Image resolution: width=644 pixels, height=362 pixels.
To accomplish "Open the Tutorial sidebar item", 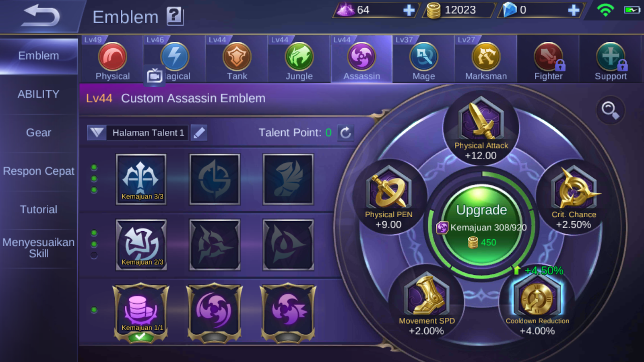I will pos(39,210).
